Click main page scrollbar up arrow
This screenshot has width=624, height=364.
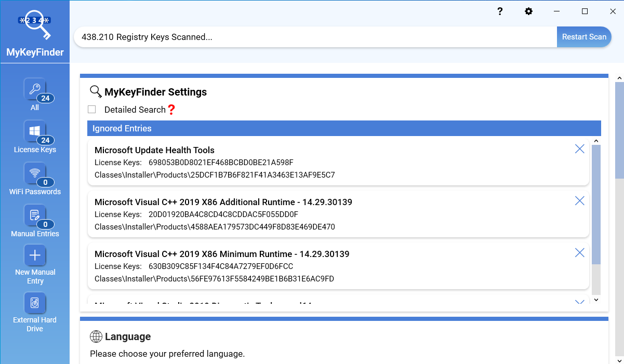pos(619,78)
